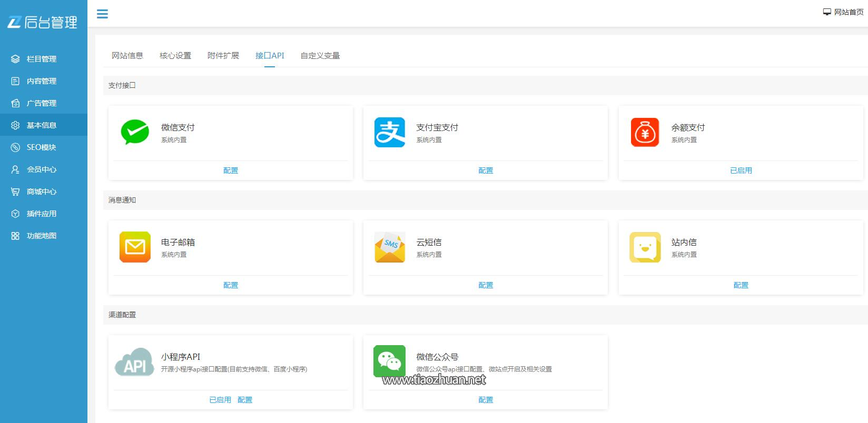Toggle the 已启用 status for 余额支付
The height and width of the screenshot is (423, 868).
coord(741,170)
